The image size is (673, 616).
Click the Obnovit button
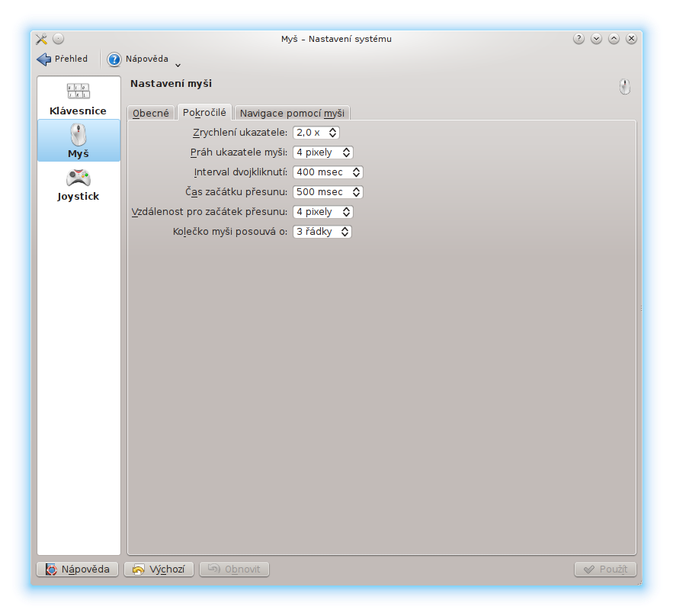(234, 569)
